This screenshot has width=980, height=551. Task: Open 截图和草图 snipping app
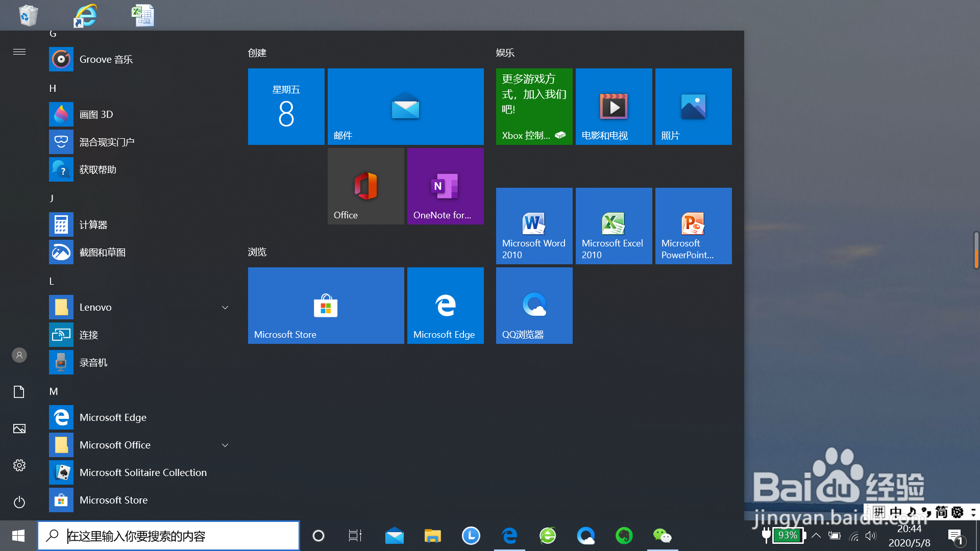102,253
